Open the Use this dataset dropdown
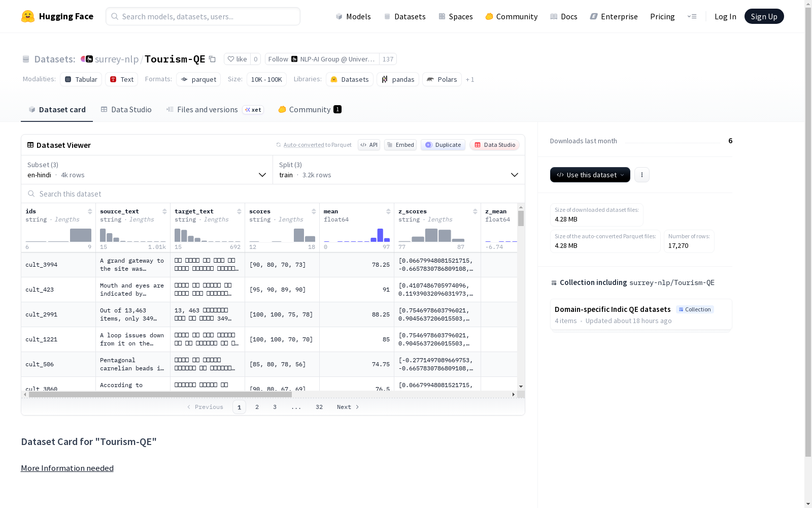 (x=590, y=175)
